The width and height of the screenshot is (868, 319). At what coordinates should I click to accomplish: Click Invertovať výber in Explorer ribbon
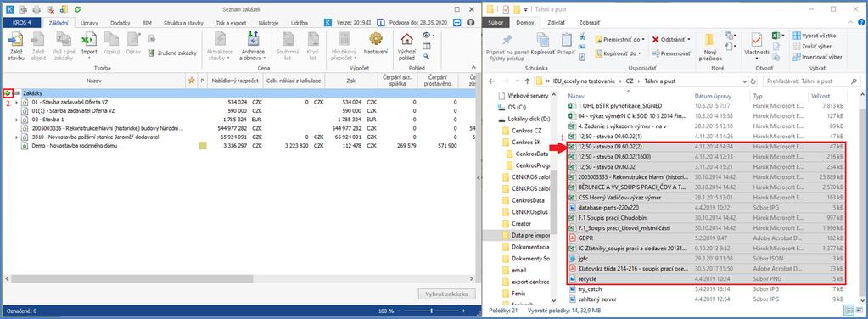tap(818, 57)
